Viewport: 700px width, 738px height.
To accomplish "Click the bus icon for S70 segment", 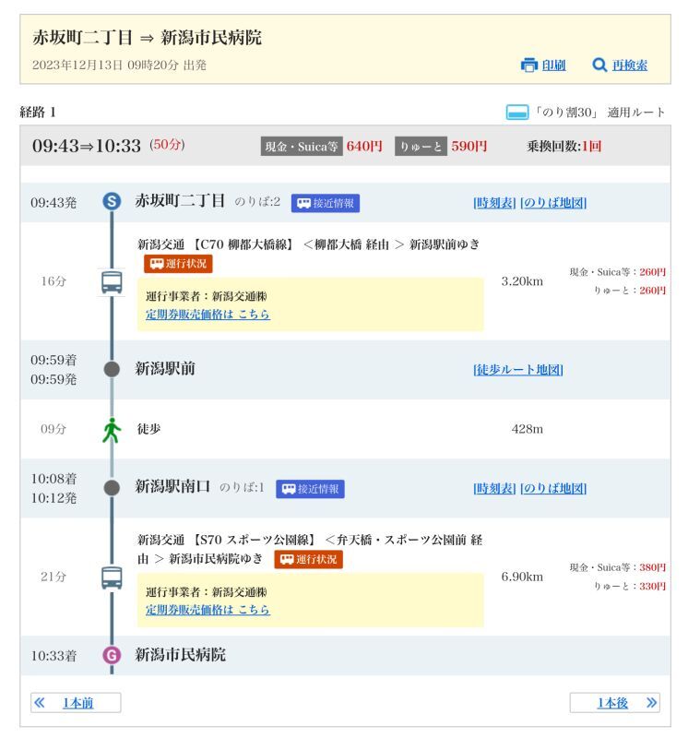I will [x=112, y=577].
